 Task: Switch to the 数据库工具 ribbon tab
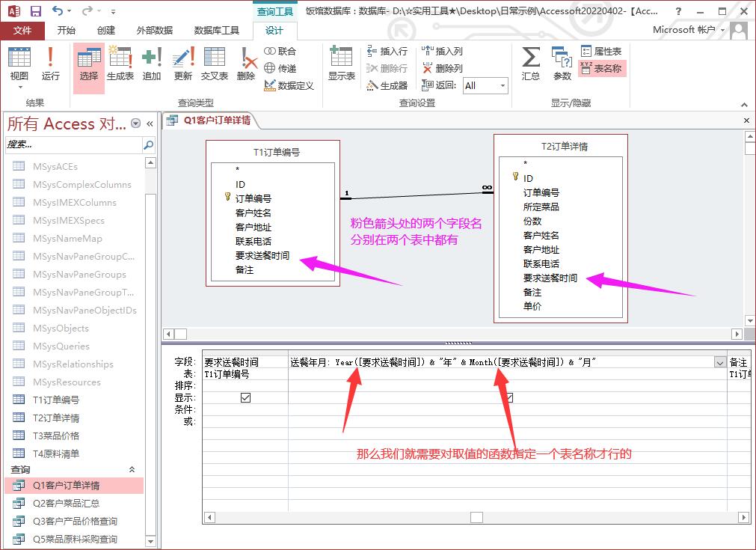tap(217, 31)
